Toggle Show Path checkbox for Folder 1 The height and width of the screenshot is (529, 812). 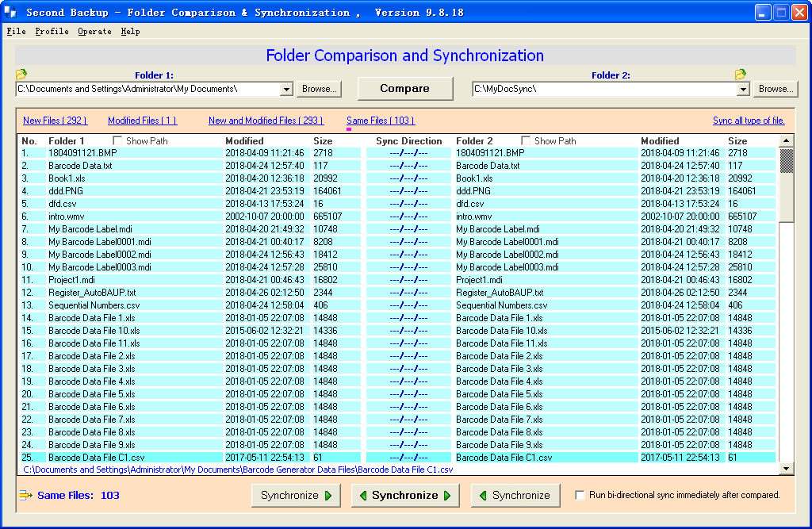point(117,141)
